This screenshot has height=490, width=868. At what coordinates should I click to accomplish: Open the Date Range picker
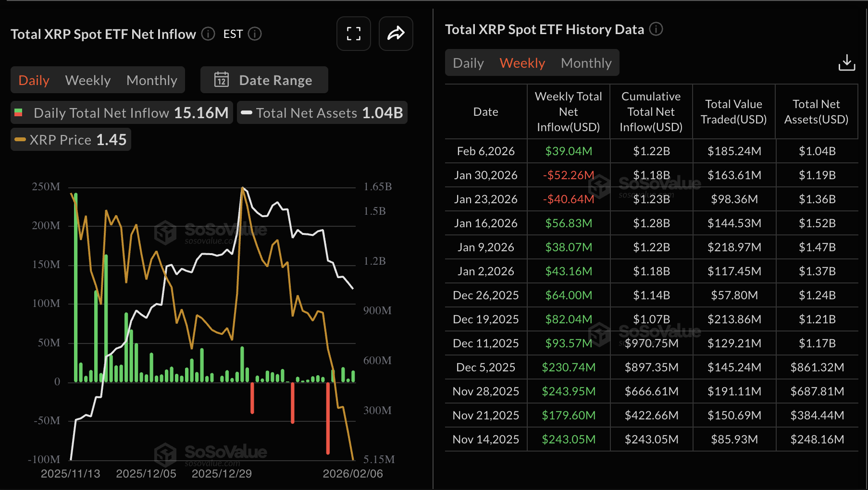coord(264,80)
